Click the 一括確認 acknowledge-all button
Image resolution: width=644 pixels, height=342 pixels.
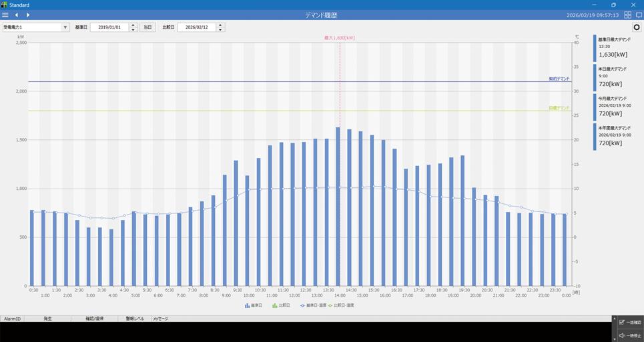[x=629, y=323]
